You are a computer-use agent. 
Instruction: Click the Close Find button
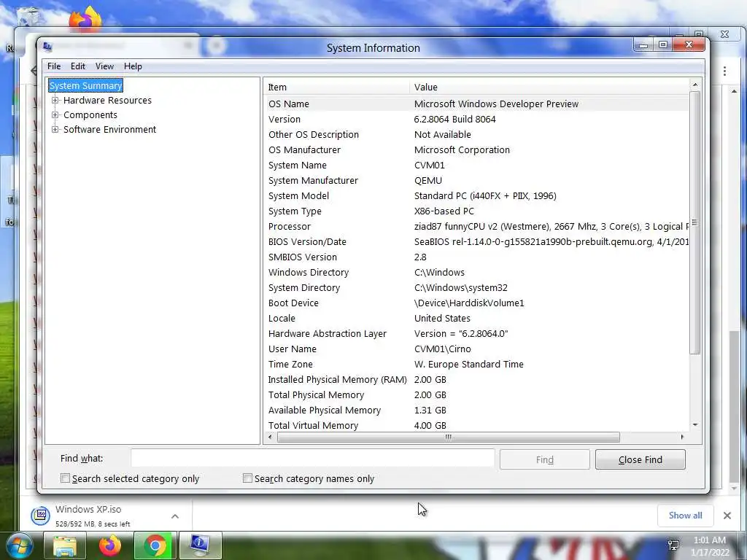click(640, 459)
